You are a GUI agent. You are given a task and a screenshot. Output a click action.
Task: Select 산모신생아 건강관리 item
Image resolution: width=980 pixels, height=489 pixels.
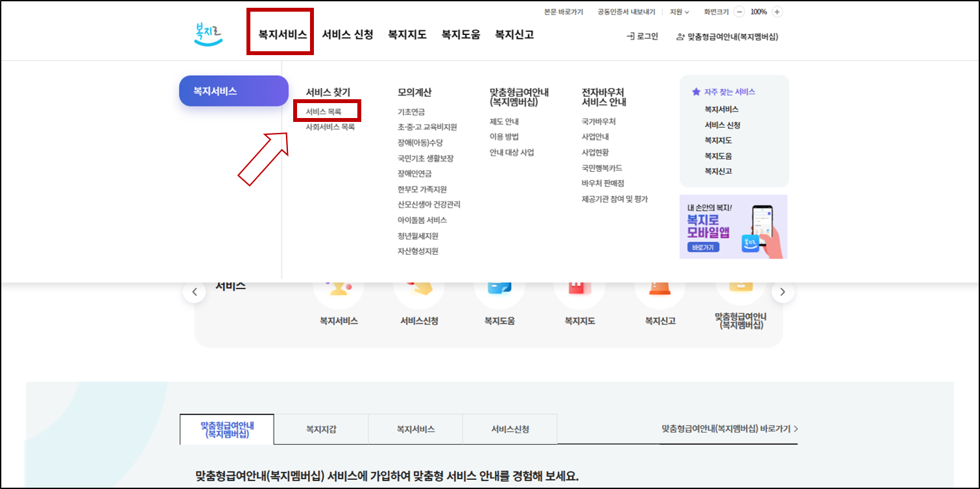tap(429, 204)
